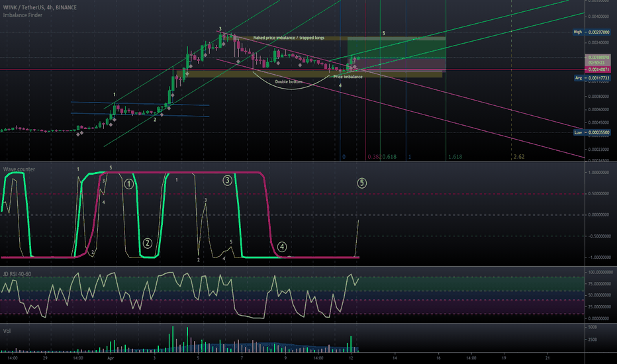Click the current price tag with countdown timer
The width and height of the screenshot is (617, 364).
(x=599, y=60)
